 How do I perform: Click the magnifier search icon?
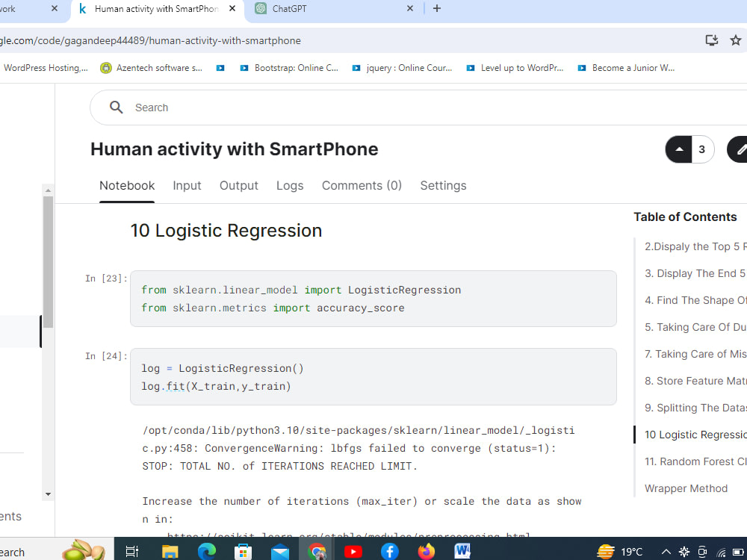117,108
